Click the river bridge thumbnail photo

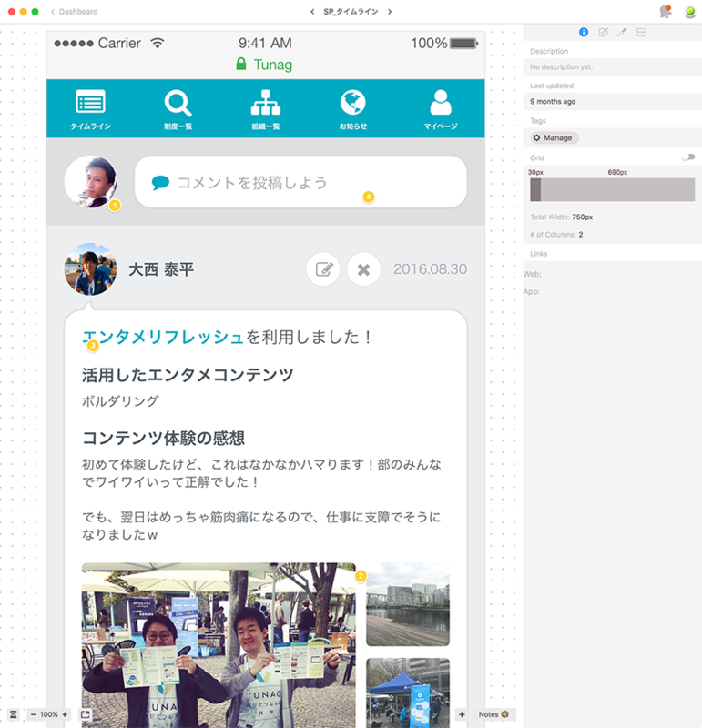(x=408, y=604)
